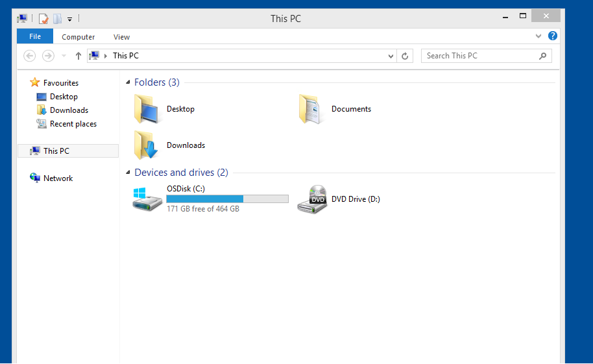
Task: Click the Properties icon in quick access toolbar
Action: (x=43, y=19)
